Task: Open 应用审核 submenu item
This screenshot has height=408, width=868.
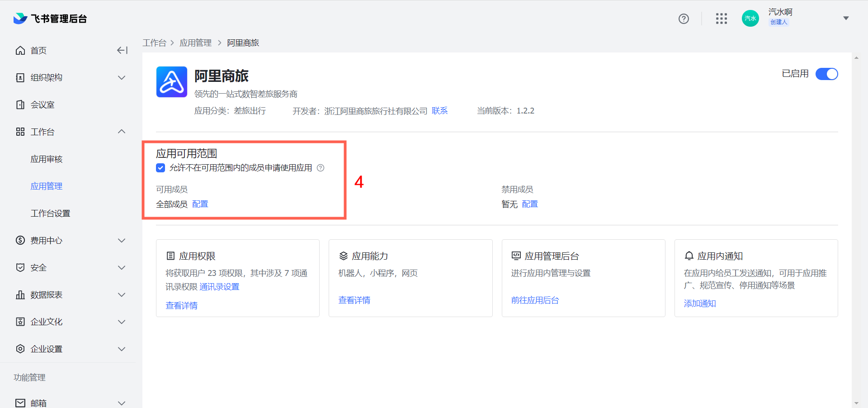Action: 47,159
